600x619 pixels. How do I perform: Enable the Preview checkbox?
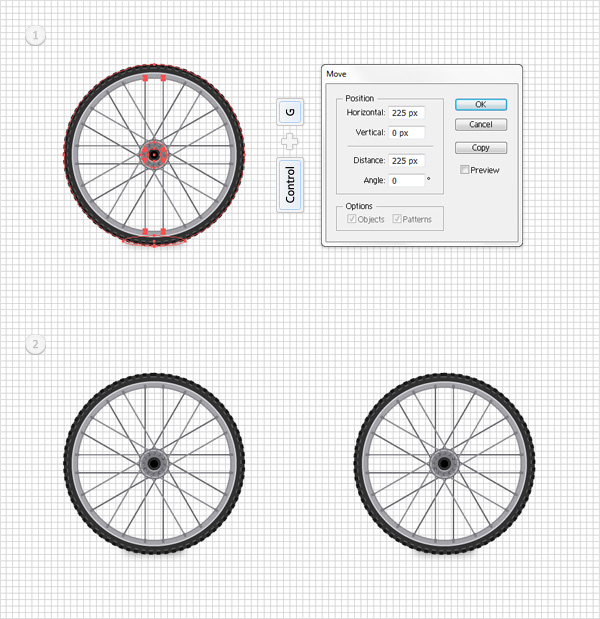pos(465,170)
